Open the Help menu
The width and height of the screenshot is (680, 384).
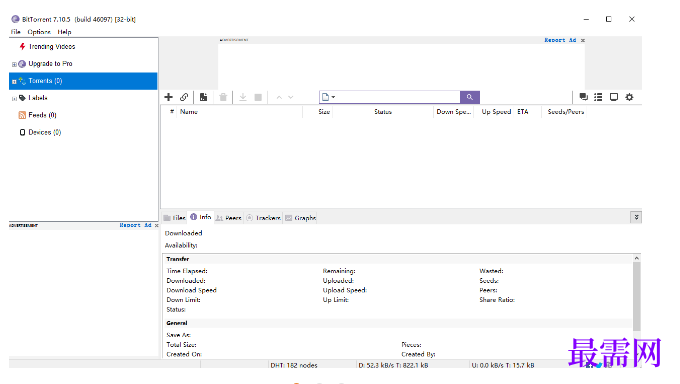64,32
